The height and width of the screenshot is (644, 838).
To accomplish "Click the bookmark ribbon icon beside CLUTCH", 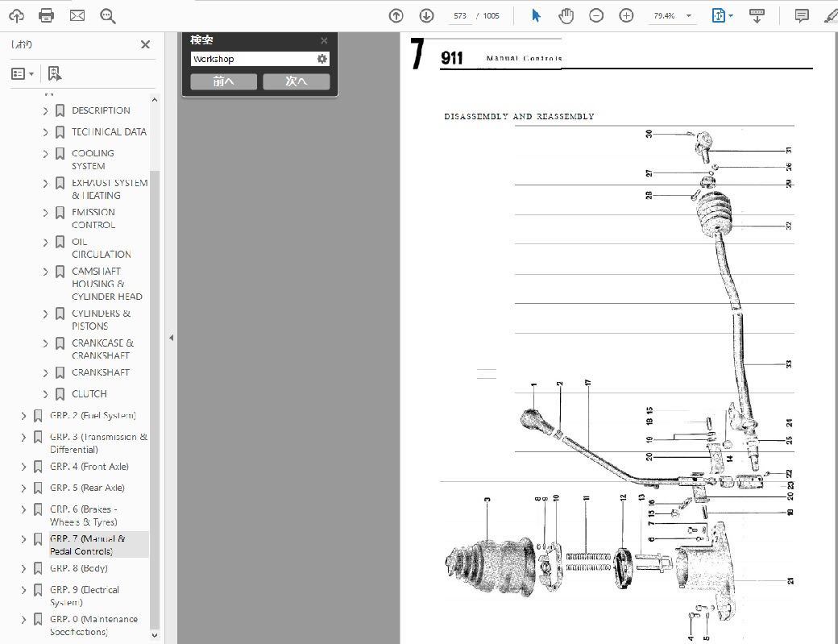I will (x=60, y=394).
